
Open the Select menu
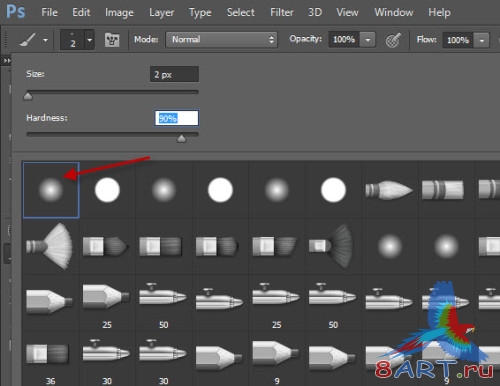pos(240,13)
